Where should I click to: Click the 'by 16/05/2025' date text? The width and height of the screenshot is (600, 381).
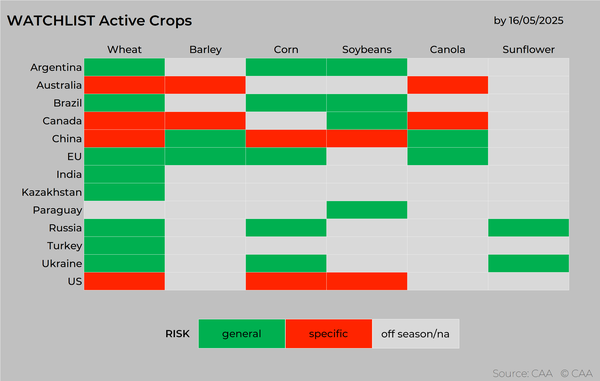click(528, 21)
